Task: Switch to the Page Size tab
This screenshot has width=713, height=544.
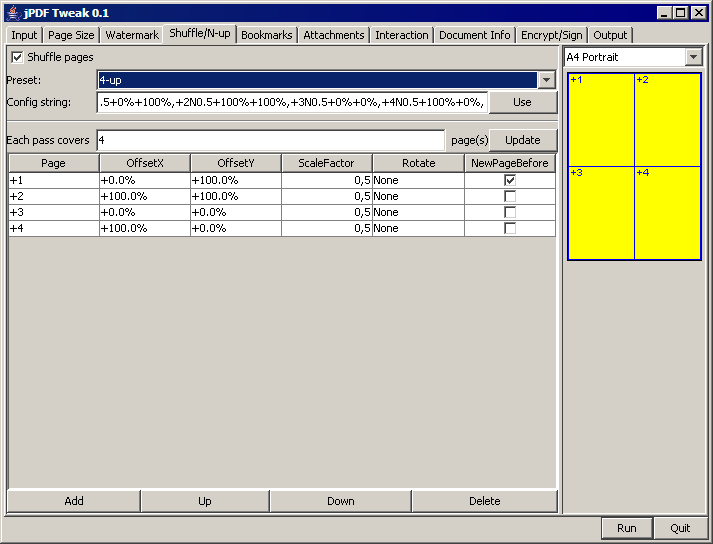Action: pyautogui.click(x=71, y=35)
